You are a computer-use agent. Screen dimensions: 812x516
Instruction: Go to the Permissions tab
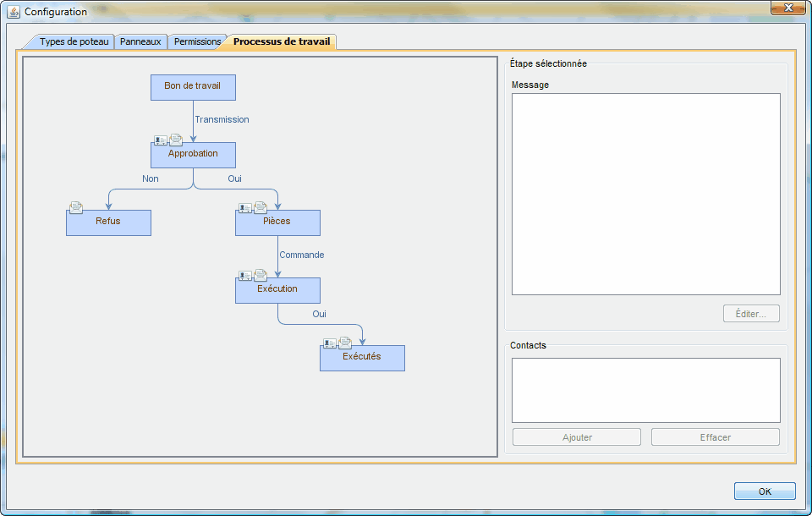(197, 41)
